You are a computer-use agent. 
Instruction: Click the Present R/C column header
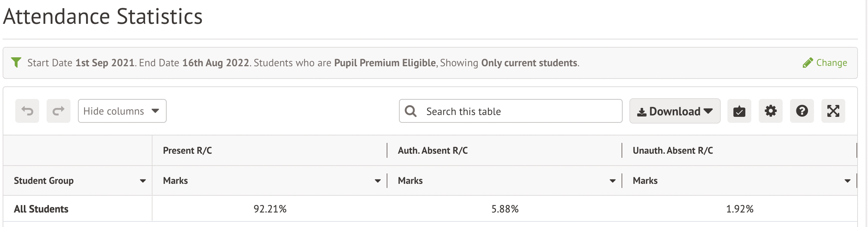[188, 151]
